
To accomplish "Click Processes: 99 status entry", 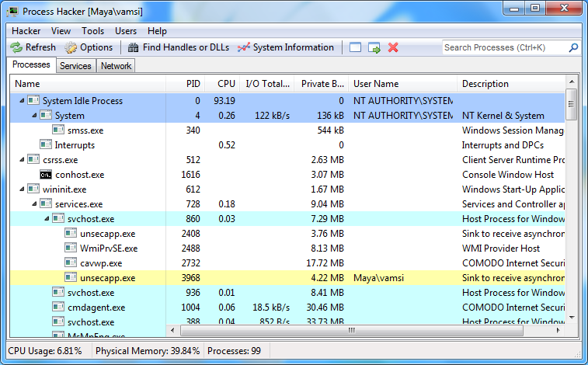I will 234,351.
